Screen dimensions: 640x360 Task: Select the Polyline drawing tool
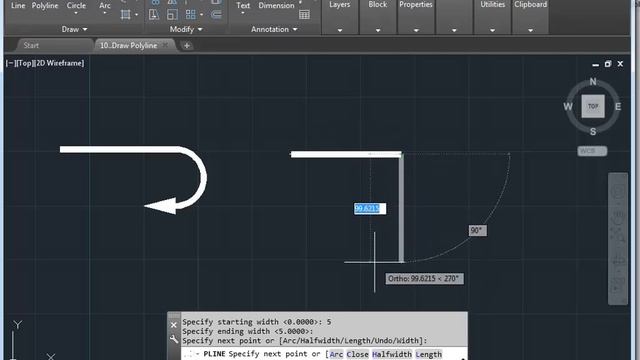(x=45, y=5)
